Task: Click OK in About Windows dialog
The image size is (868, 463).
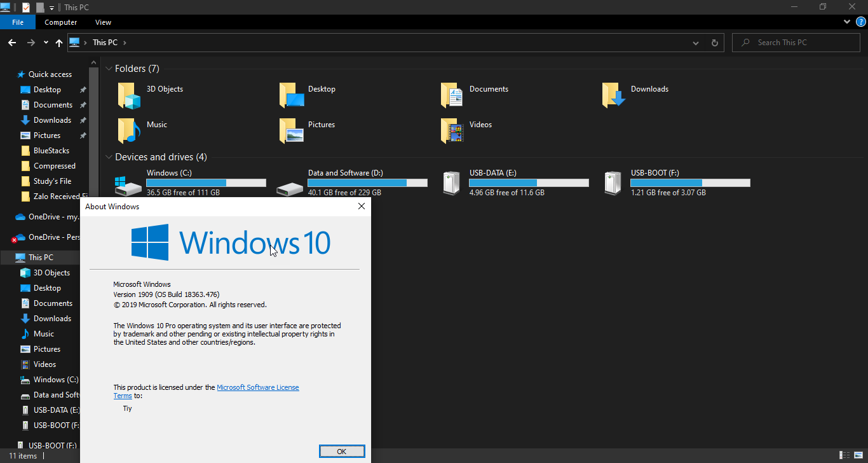Action: (x=342, y=452)
